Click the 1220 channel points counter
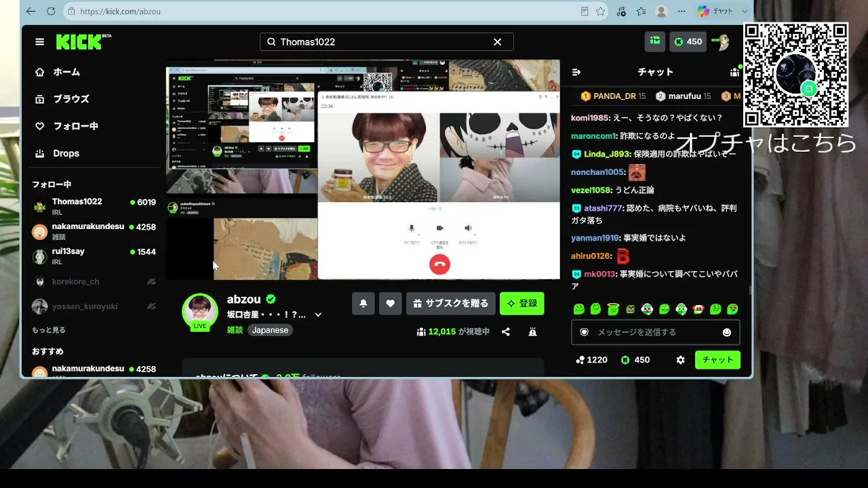Viewport: 868px width, 488px height. click(x=591, y=360)
